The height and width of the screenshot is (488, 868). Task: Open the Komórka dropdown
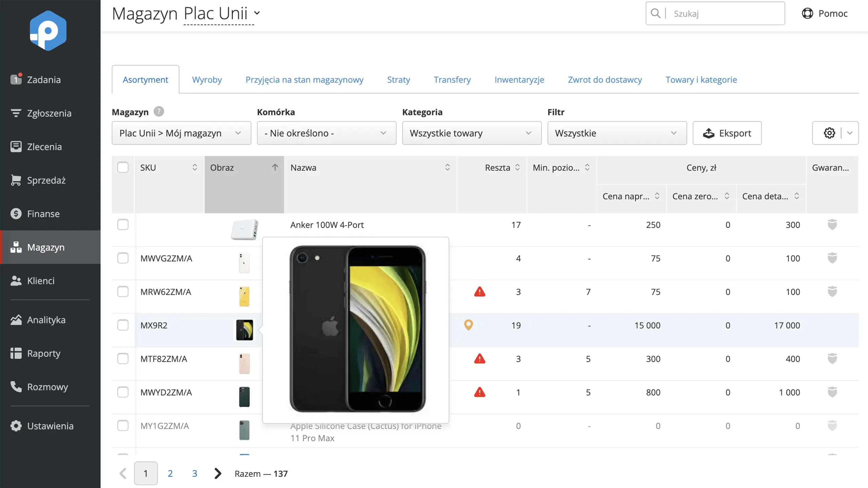pos(327,133)
